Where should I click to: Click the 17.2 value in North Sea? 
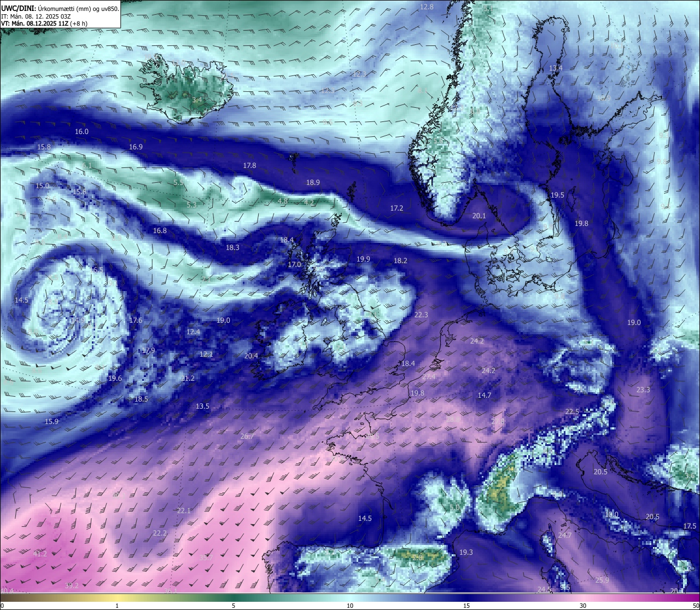(x=396, y=208)
